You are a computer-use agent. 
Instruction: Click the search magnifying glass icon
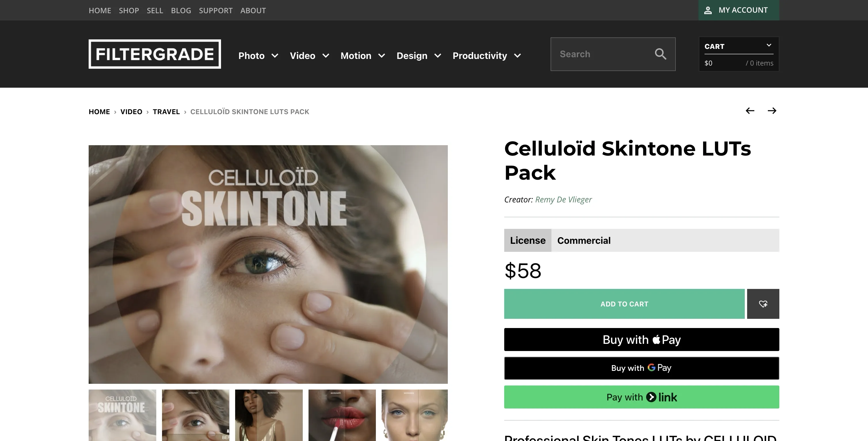point(660,54)
